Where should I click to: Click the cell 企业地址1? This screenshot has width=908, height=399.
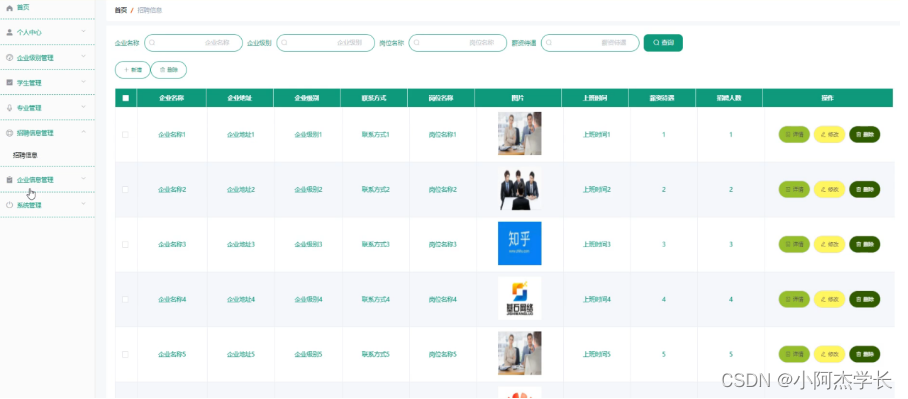240,134
